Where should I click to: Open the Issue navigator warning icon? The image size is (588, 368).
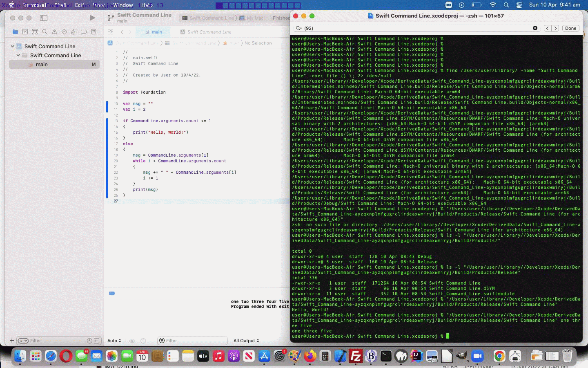tap(54, 31)
